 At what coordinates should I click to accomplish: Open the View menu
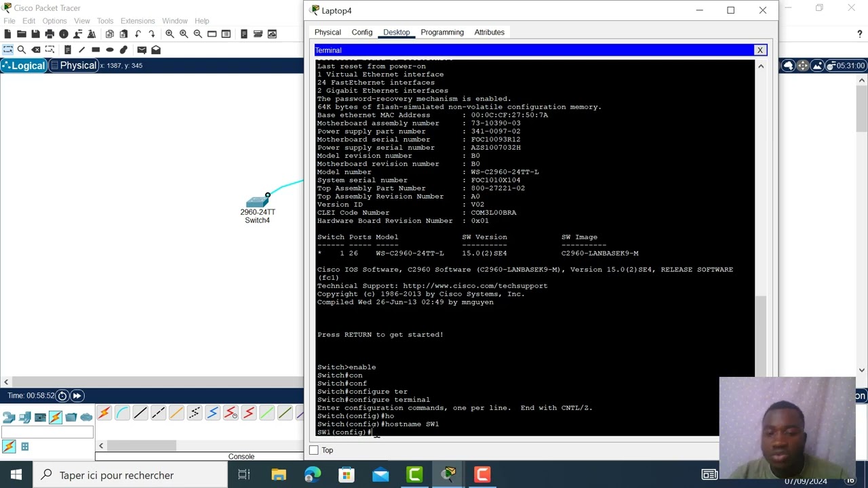click(82, 21)
